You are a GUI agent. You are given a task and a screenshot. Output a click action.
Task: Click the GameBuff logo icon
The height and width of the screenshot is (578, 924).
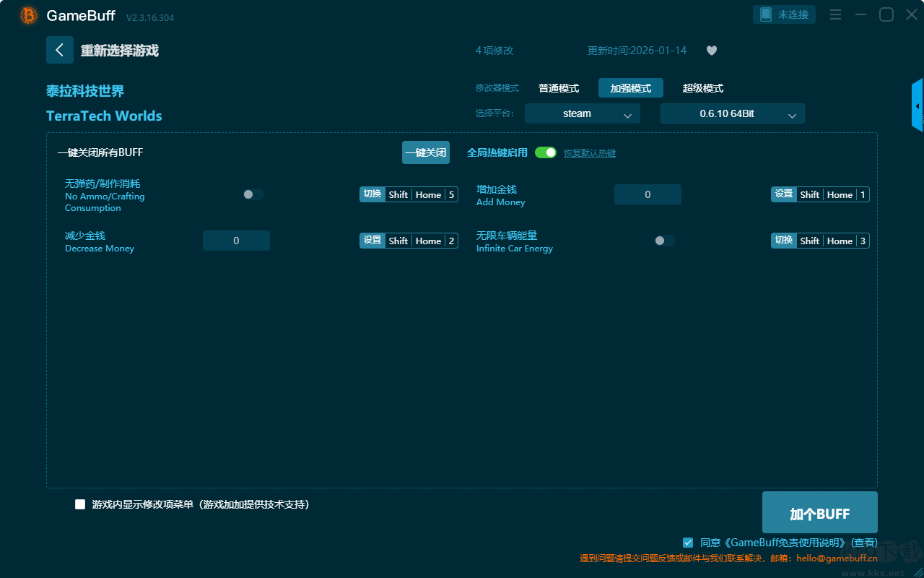coord(29,15)
